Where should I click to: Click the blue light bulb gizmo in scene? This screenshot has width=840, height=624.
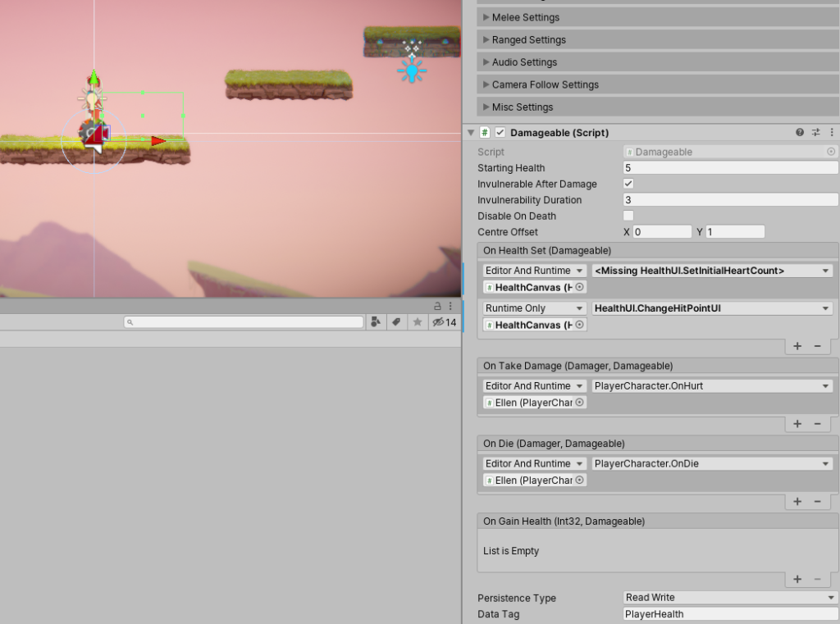(x=412, y=71)
